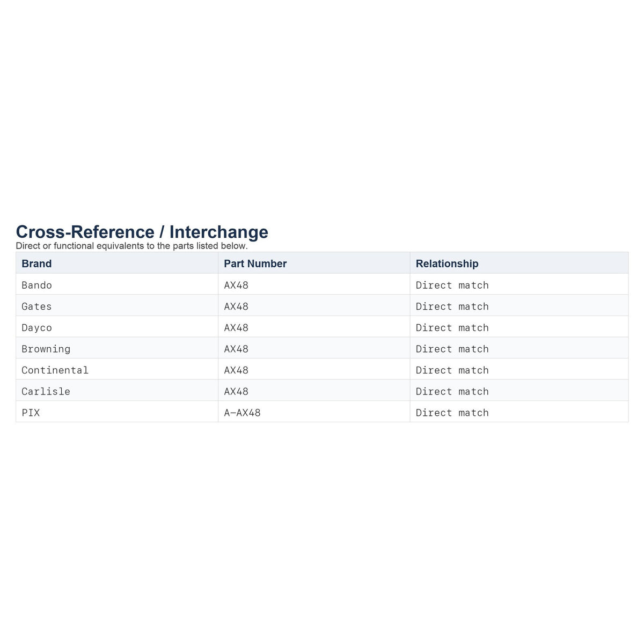
Task: Click the AX48 part number for Carlisle
Action: pos(236,391)
